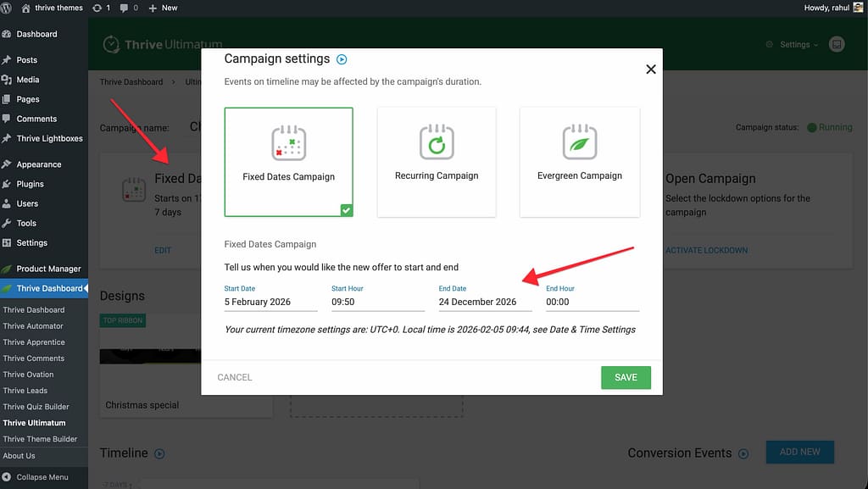Play the Timeline help video icon

click(159, 453)
